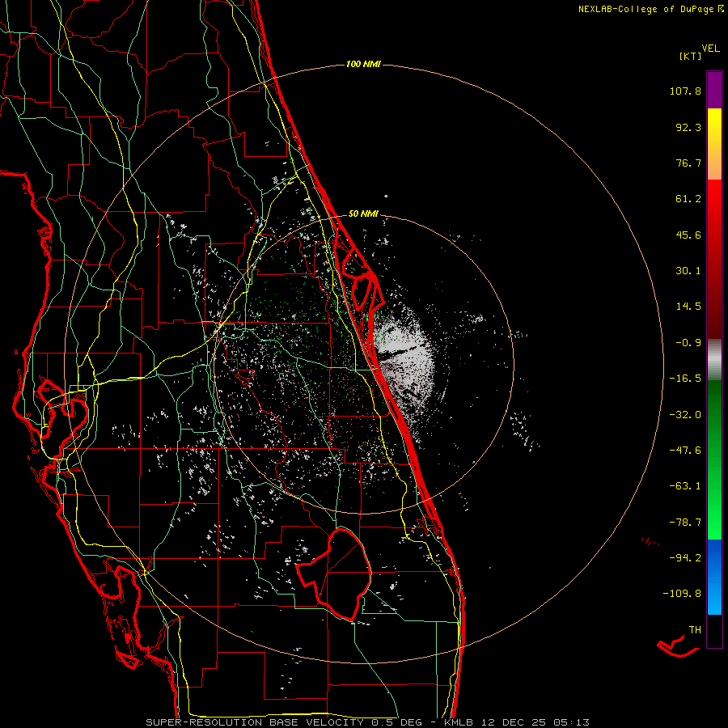Click the blue segment of the color bar
Image resolution: width=728 pixels, height=728 pixels.
point(714,577)
